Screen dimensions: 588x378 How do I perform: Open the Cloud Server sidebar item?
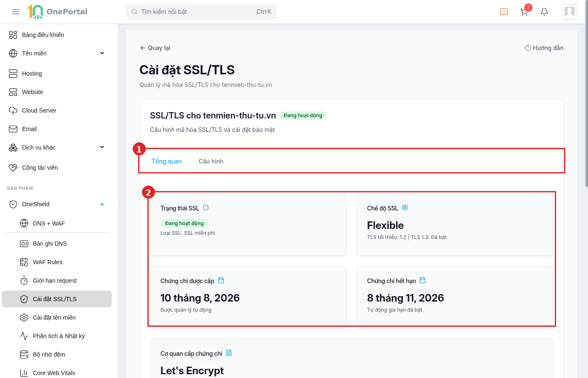click(57, 110)
